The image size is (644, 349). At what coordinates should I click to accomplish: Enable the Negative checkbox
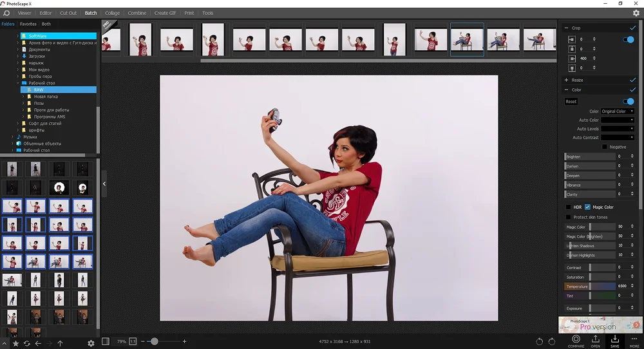[x=604, y=147]
